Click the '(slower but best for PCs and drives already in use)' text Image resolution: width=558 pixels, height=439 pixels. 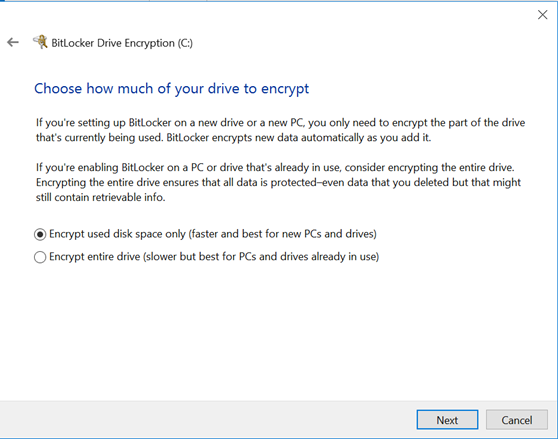pyautogui.click(x=261, y=257)
